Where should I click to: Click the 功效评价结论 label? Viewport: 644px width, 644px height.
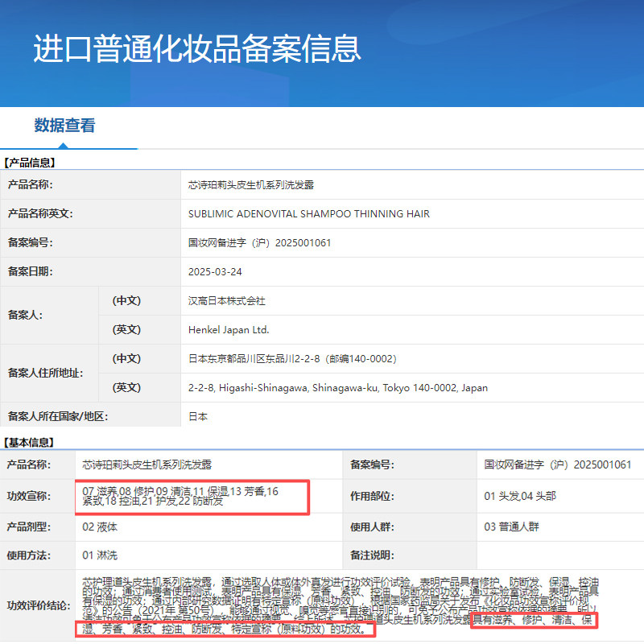tap(39, 605)
